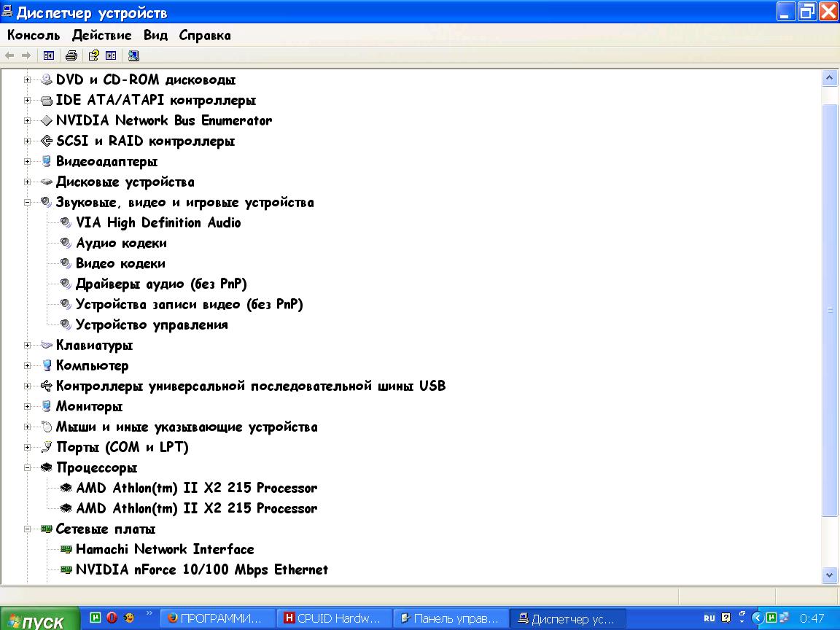The image size is (840, 630).
Task: Open the Действие menu
Action: coord(101,35)
